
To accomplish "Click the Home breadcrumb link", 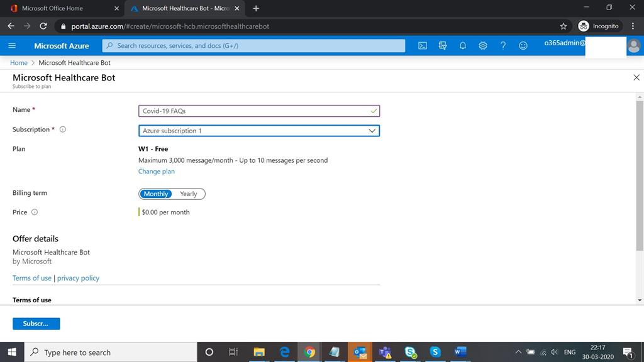I will coord(18,62).
